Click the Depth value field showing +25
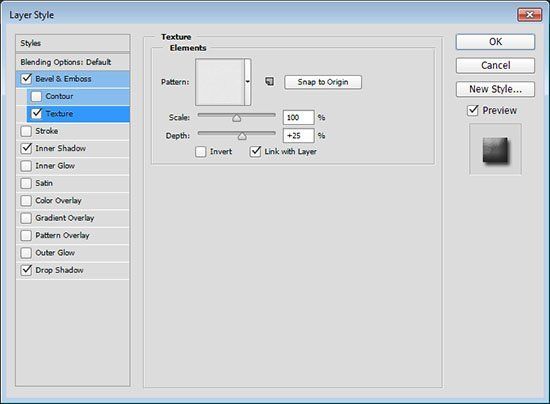The width and height of the screenshot is (550, 404). (x=299, y=136)
